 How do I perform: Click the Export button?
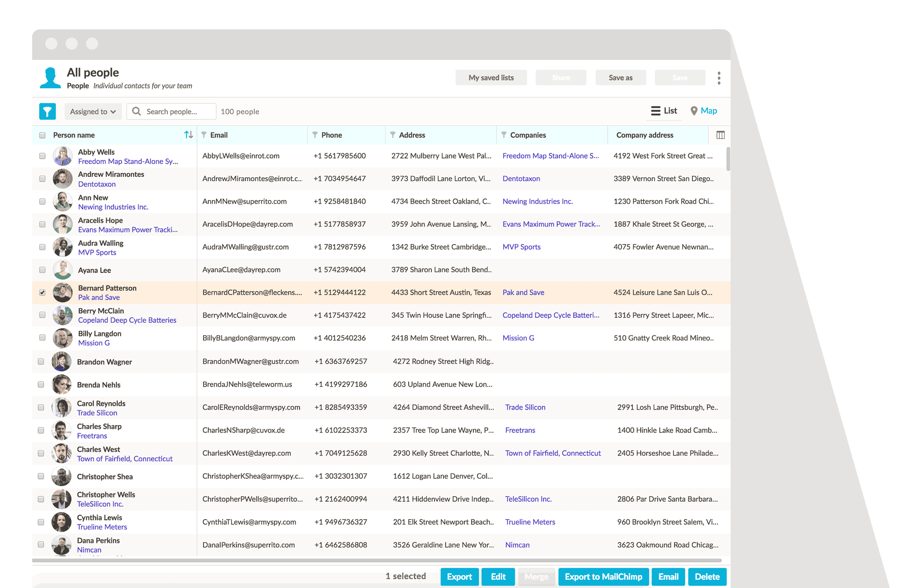pyautogui.click(x=459, y=577)
